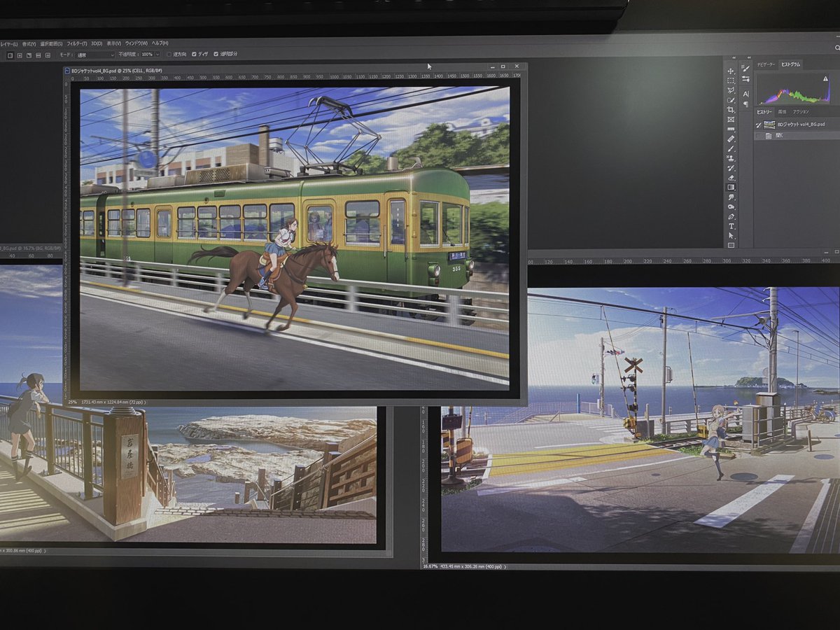This screenshot has width=840, height=630.
Task: Click the 433.45 mm x 306.26 mm status text
Action: click(x=470, y=567)
